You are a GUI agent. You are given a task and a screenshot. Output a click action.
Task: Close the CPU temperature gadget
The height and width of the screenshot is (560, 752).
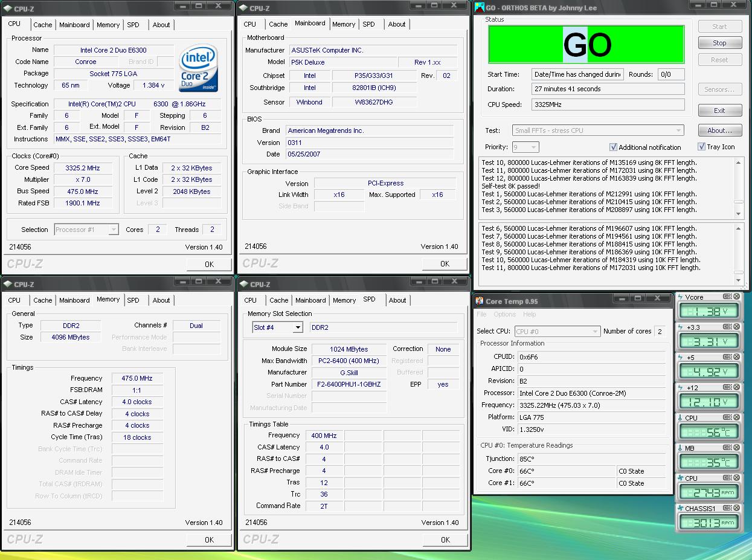(x=736, y=417)
